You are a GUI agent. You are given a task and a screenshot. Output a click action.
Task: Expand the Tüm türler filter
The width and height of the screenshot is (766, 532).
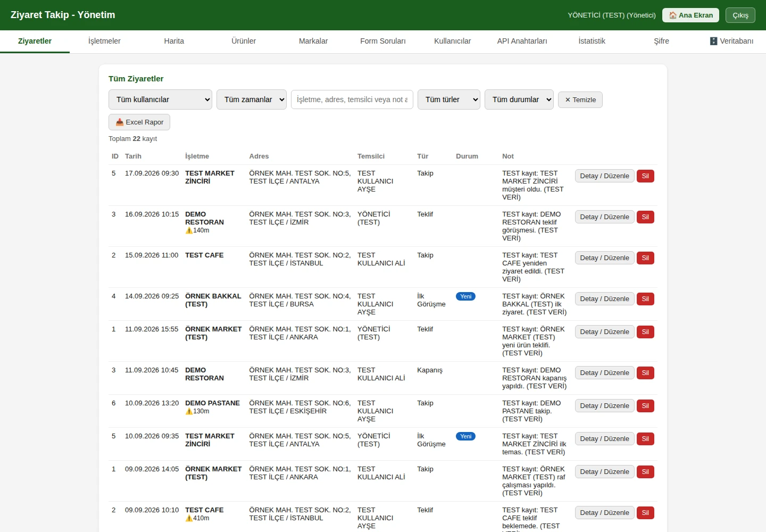[x=449, y=99]
